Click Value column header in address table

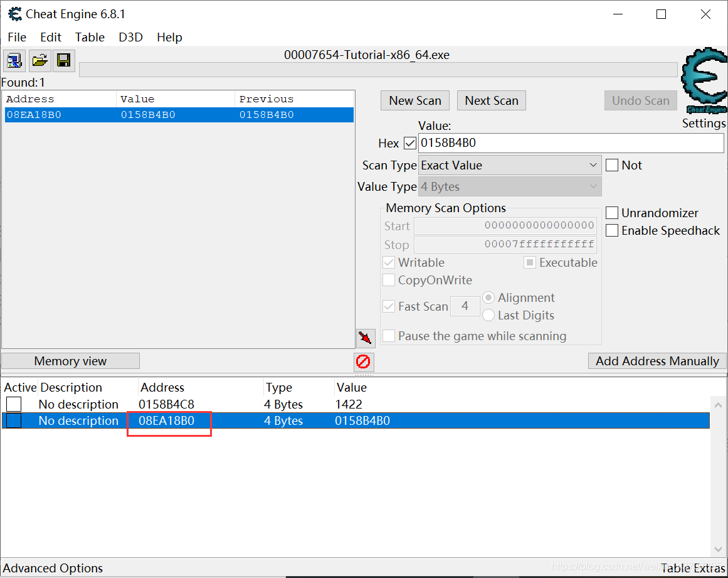click(x=352, y=387)
